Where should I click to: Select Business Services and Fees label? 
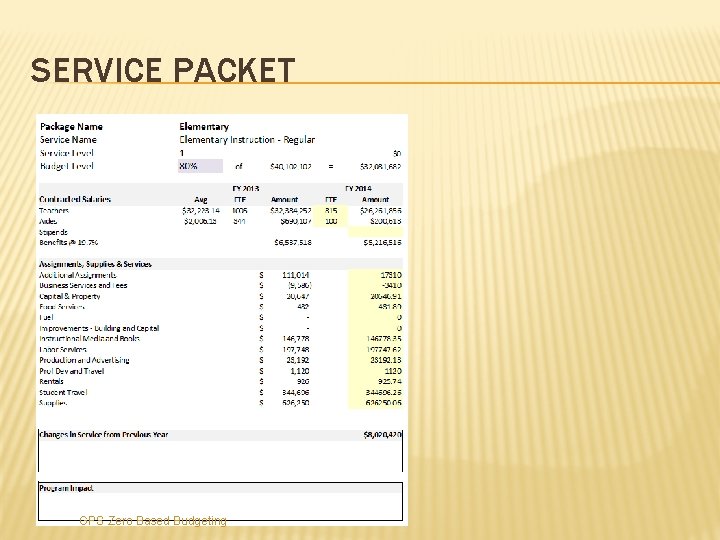coord(83,286)
